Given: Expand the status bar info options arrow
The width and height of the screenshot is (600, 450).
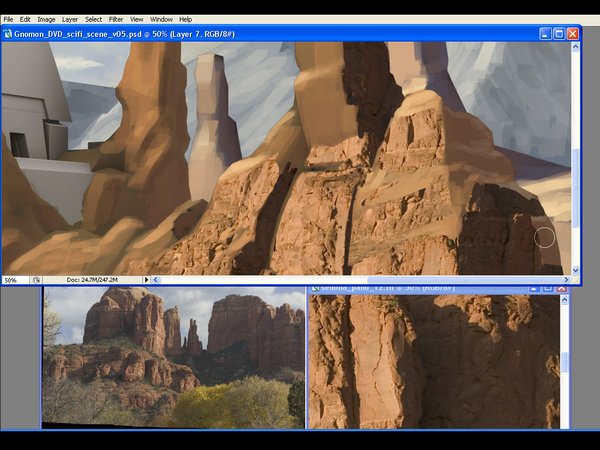Looking at the screenshot, I should tap(146, 280).
